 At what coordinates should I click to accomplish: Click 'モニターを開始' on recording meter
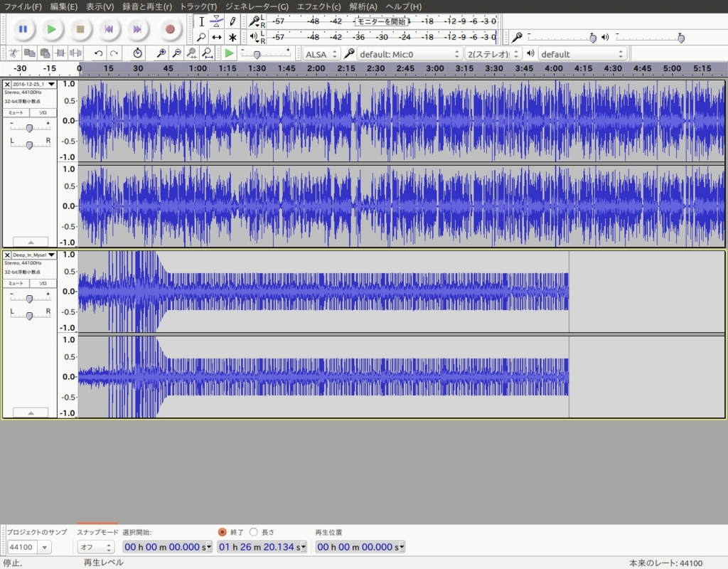(381, 21)
